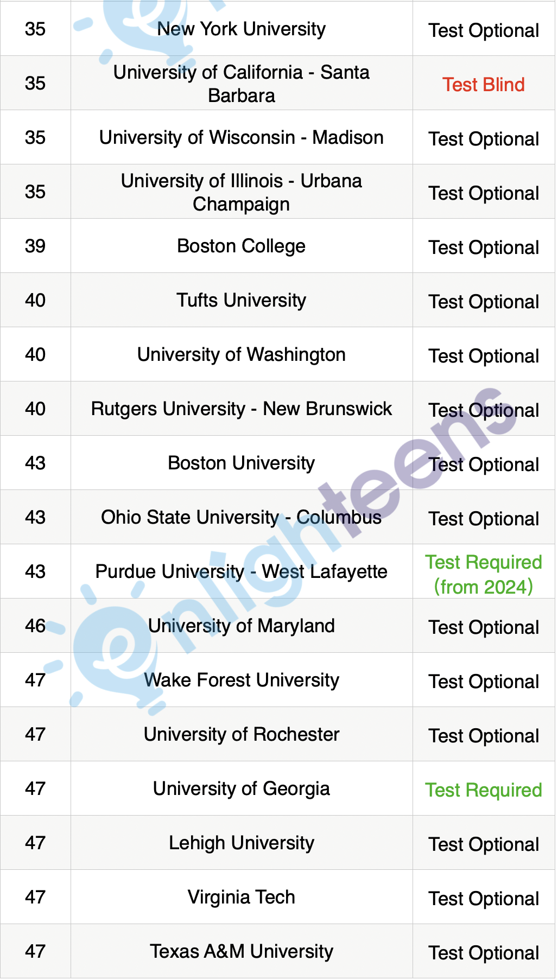This screenshot has width=558, height=980.
Task: Click University of Washington entry
Action: 242,354
